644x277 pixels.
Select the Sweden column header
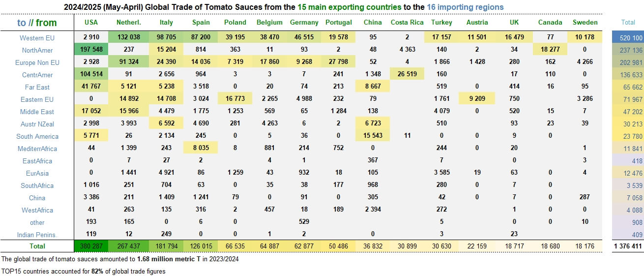[x=585, y=22]
